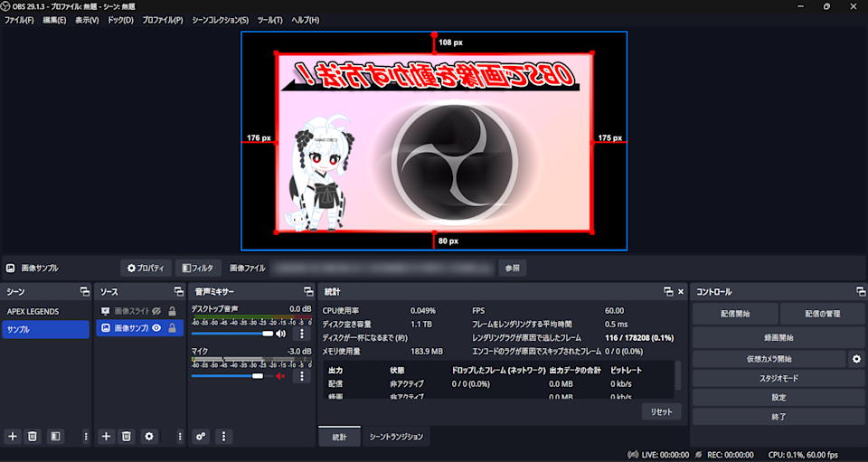This screenshot has width=868, height=462.
Task: Click the FPS value 60.00
Action: [615, 311]
